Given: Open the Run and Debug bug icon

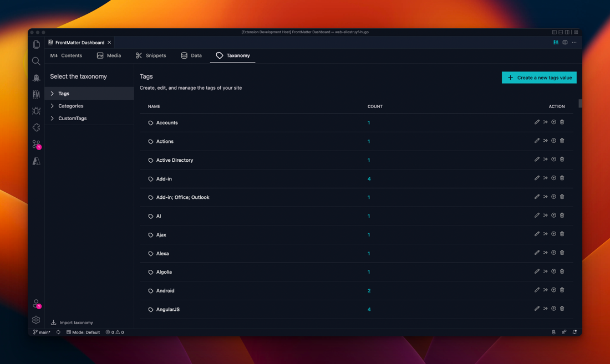Looking at the screenshot, I should pos(36,111).
